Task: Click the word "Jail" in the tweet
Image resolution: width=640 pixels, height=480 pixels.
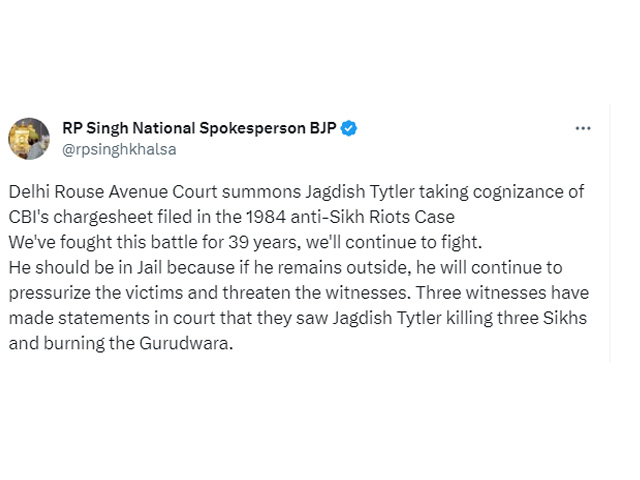Action: point(149,268)
